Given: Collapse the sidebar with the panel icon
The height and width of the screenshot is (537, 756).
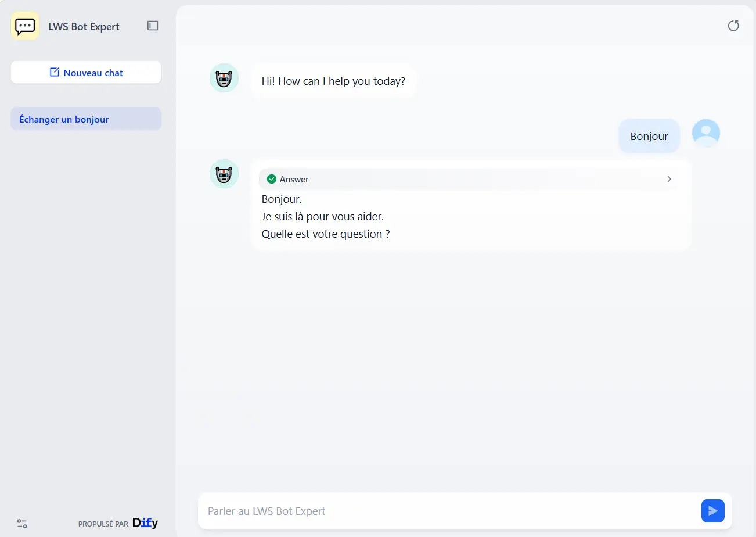Looking at the screenshot, I should tap(153, 26).
